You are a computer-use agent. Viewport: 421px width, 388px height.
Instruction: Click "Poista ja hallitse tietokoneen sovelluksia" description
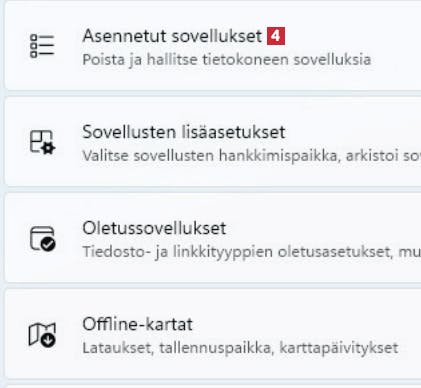tap(227, 60)
